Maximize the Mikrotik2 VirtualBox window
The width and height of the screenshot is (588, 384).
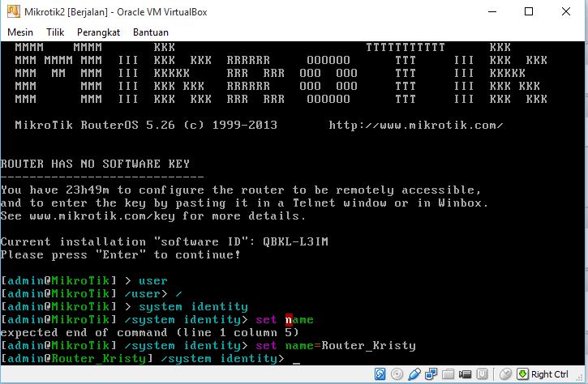tap(529, 11)
